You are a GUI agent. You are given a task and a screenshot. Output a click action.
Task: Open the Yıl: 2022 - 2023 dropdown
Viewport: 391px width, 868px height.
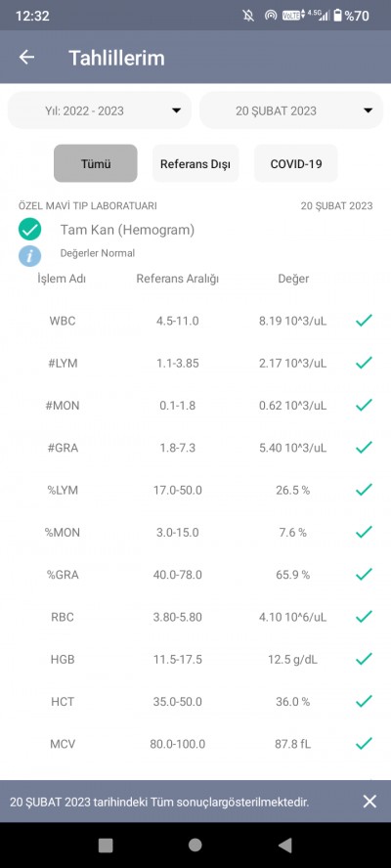tap(100, 110)
